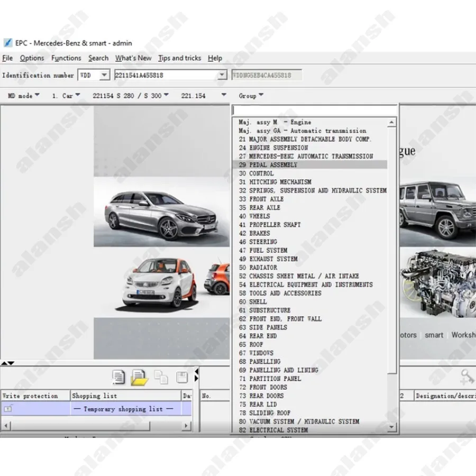Click the G-Class SUV image
The height and width of the screenshot is (476, 476).
point(438,212)
